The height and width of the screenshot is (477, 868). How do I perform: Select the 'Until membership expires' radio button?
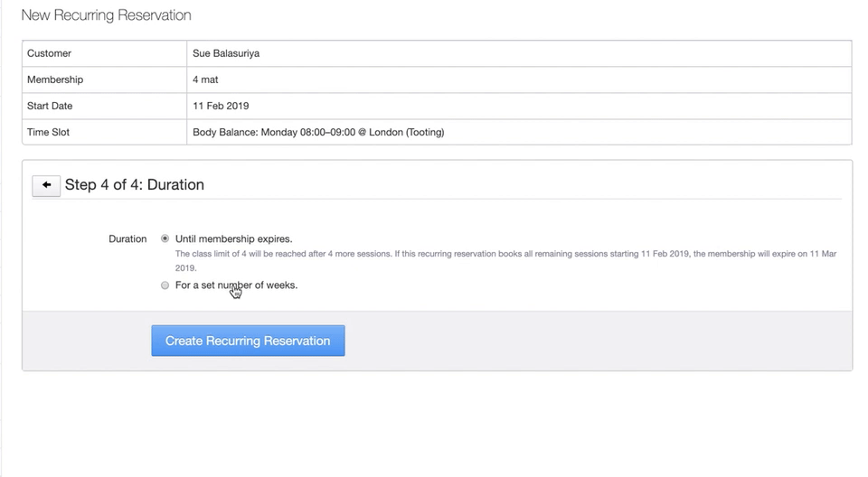[165, 238]
